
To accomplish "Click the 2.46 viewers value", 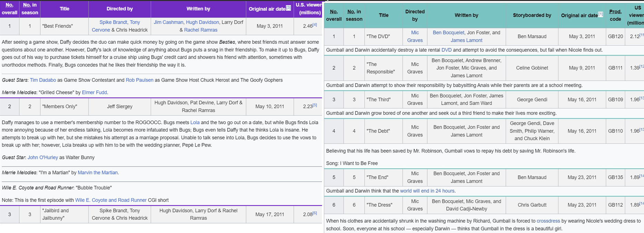I will pyautogui.click(x=308, y=26).
